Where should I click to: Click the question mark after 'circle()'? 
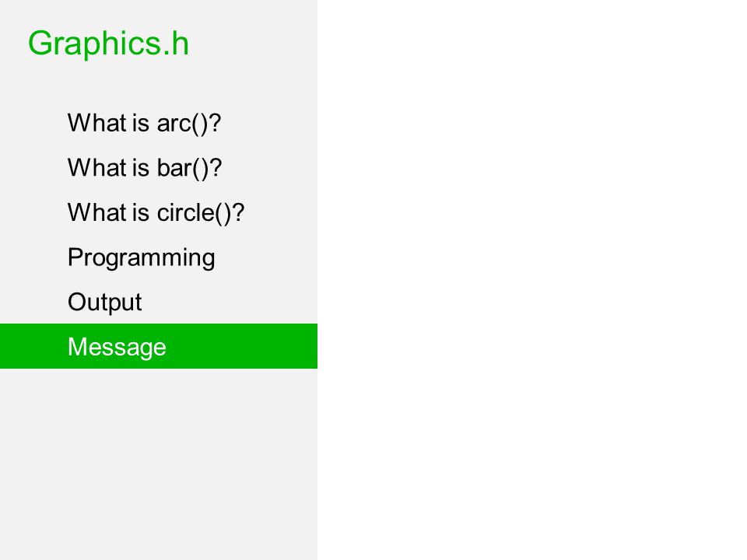(238, 212)
